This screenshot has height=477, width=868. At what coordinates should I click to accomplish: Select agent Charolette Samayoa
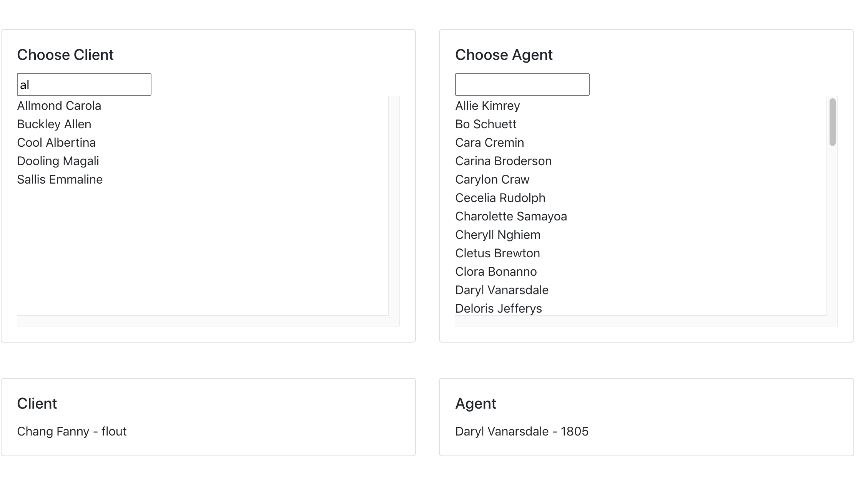(x=511, y=216)
